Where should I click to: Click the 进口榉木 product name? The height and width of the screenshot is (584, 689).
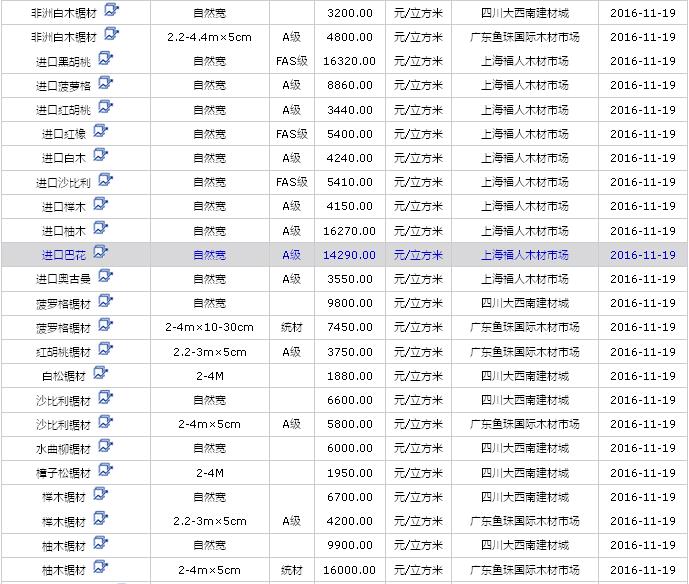coord(64,206)
